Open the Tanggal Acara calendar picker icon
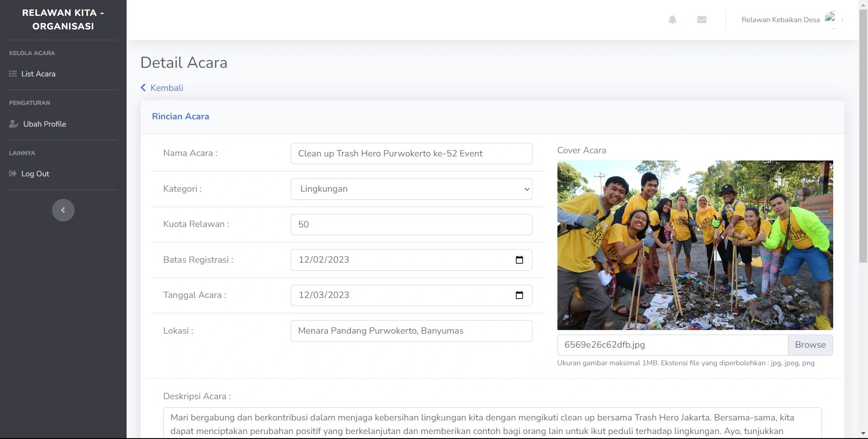This screenshot has width=868, height=439. [519, 295]
